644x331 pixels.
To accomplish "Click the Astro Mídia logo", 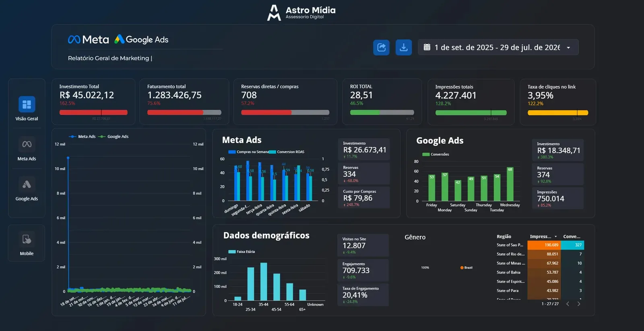I will click(301, 12).
